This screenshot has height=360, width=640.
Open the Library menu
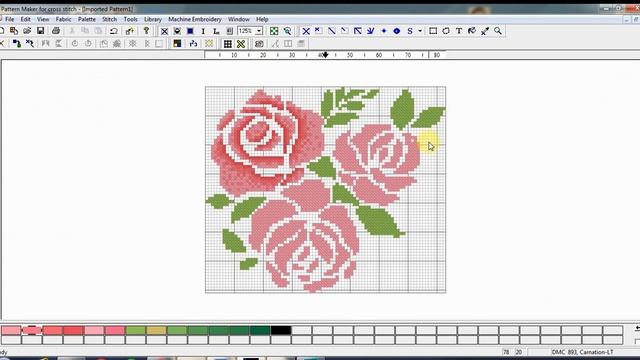(x=153, y=19)
